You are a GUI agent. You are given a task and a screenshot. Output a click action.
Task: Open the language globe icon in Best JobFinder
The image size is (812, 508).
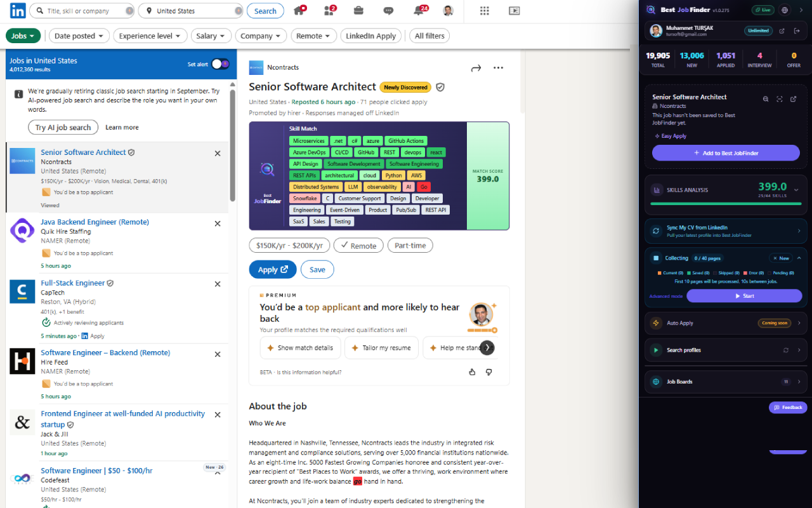tap(785, 10)
